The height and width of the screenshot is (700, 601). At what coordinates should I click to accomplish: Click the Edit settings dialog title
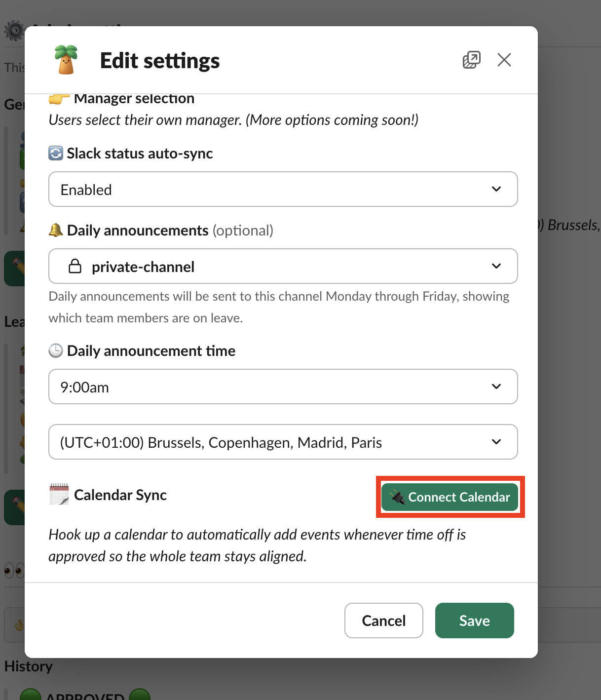click(x=159, y=61)
